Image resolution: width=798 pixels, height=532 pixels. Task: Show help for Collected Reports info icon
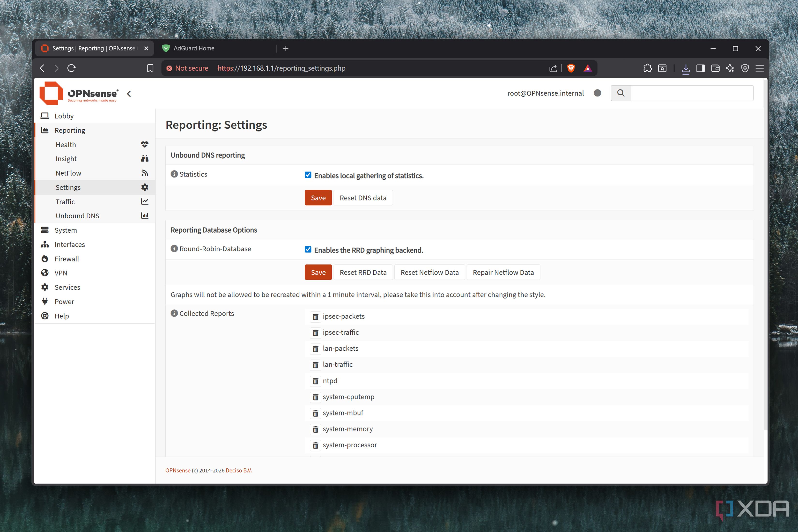(x=174, y=313)
